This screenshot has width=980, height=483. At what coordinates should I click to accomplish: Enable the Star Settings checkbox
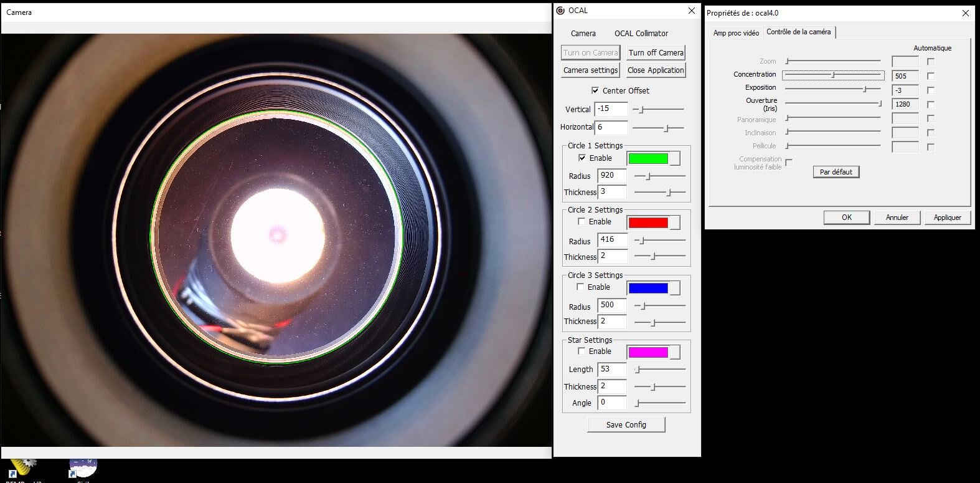(582, 351)
